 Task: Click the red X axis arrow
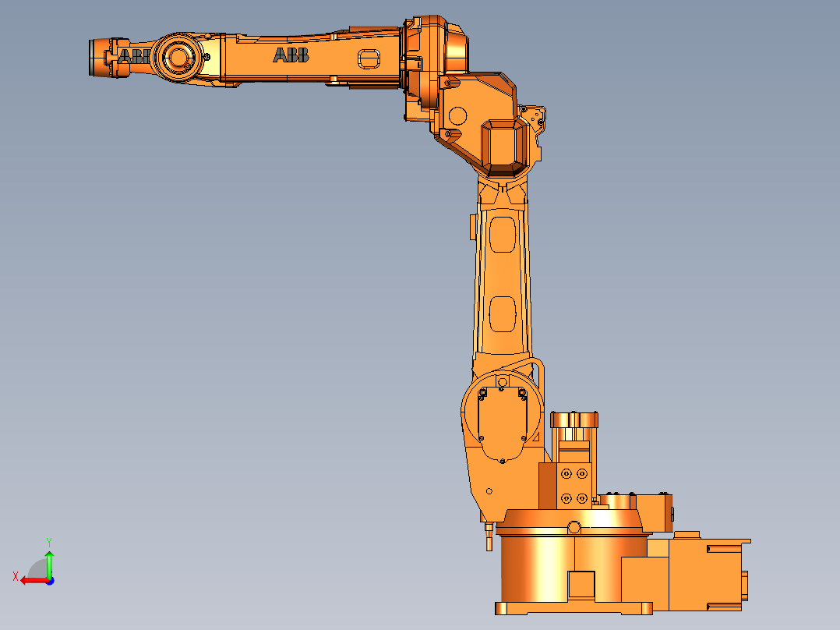(x=33, y=579)
